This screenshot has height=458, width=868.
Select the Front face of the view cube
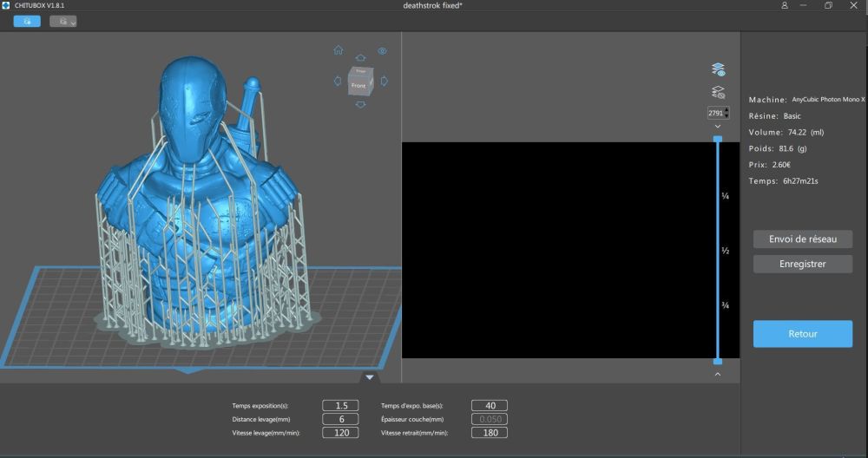coord(358,86)
